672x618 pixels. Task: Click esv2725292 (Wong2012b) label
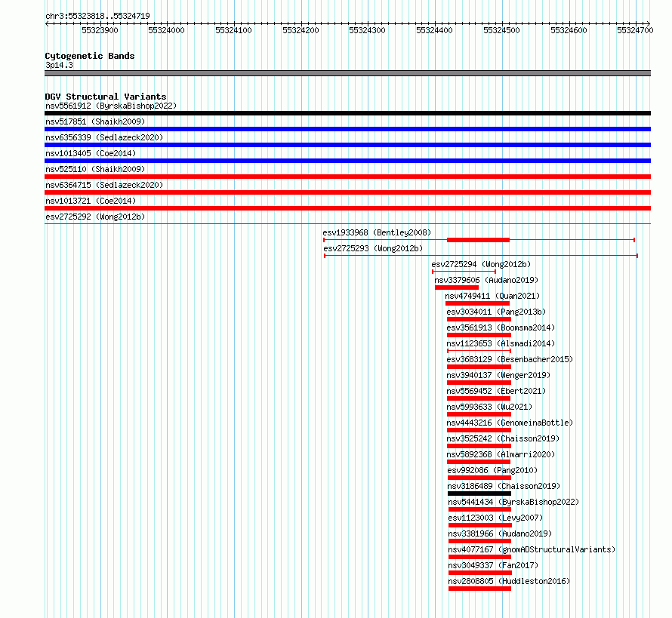tap(95, 217)
